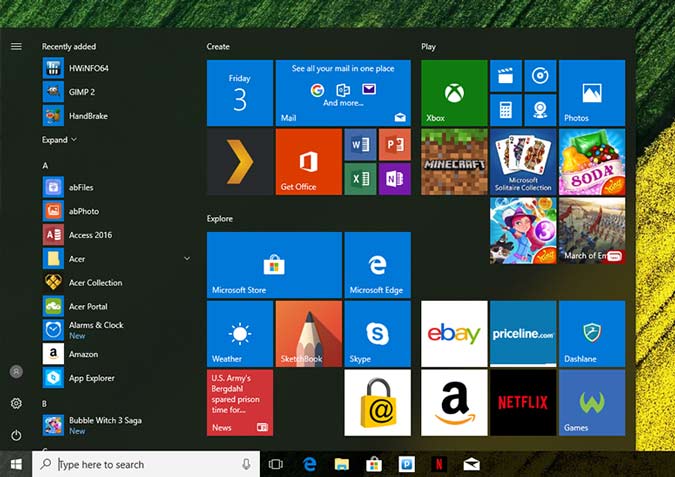Open File Explorer from the taskbar
This screenshot has width=675, height=477.
(342, 464)
